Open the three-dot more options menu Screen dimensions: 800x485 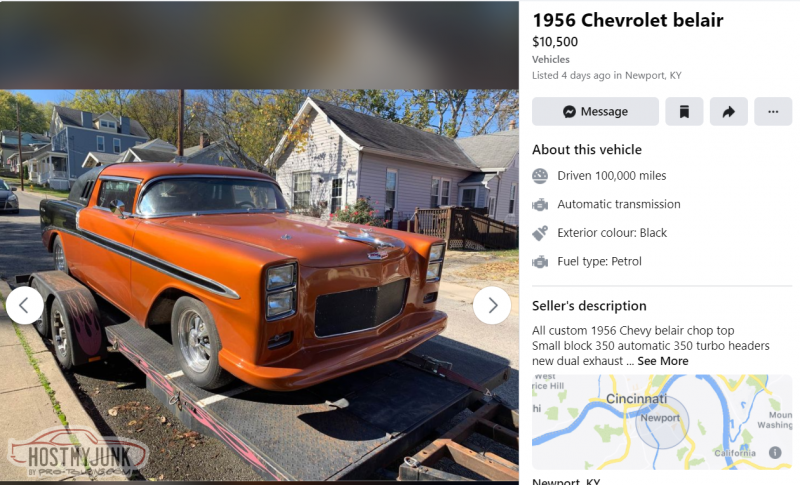pyautogui.click(x=773, y=111)
